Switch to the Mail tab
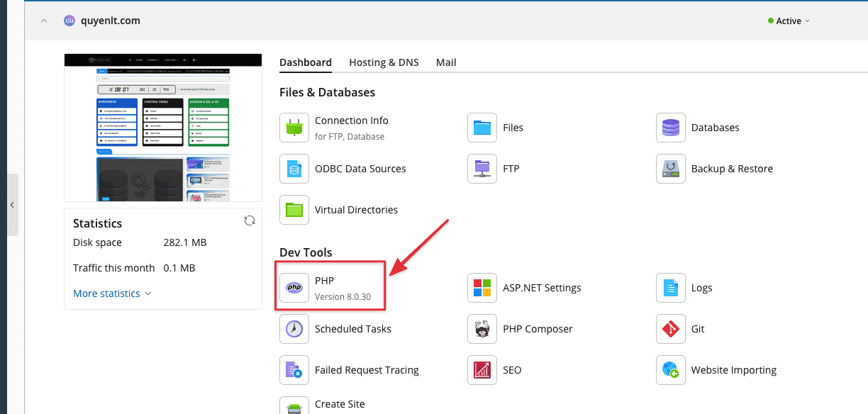Image resolution: width=868 pixels, height=414 pixels. coord(446,62)
